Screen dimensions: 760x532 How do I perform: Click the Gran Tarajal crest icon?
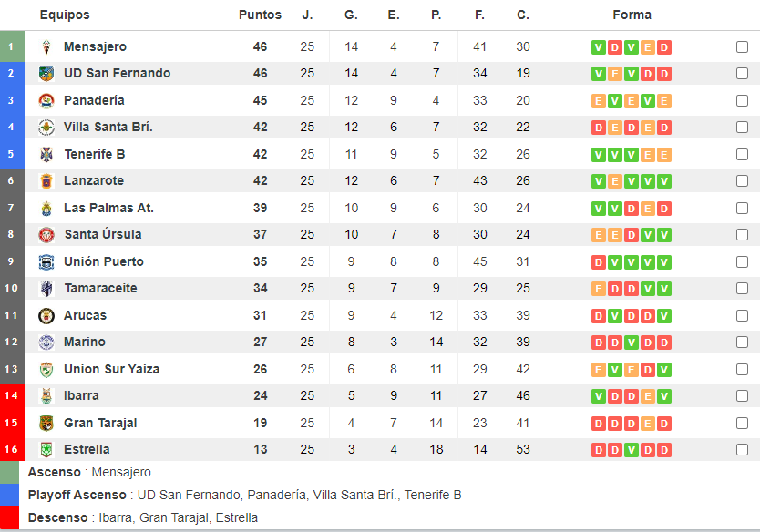[x=46, y=424]
